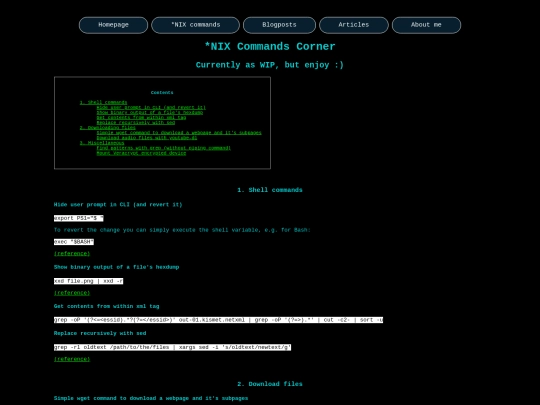Click the 'Contents' box title
This screenshot has width=540, height=405.
coord(162,93)
